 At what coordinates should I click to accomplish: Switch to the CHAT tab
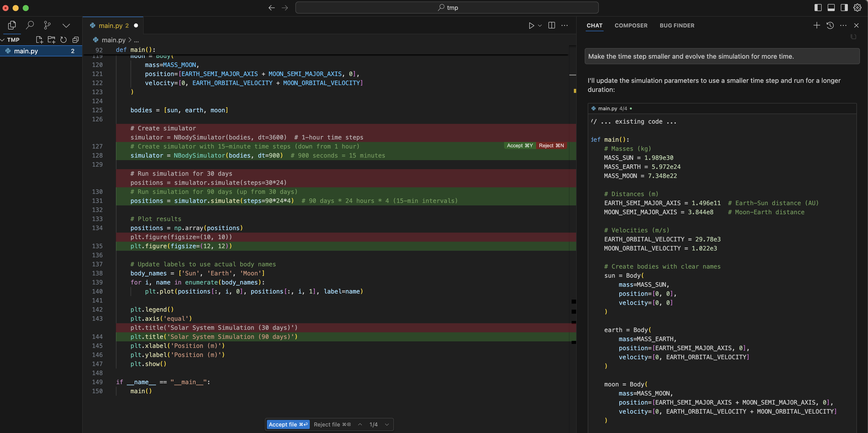click(594, 26)
